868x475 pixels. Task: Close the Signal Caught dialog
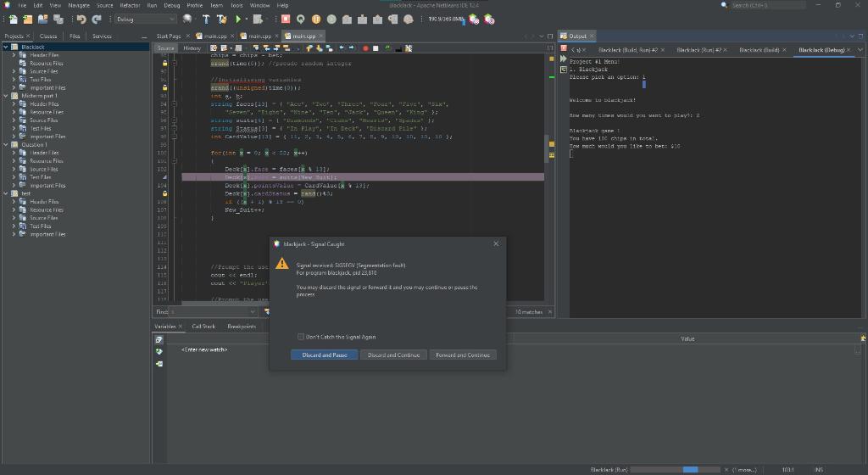click(496, 243)
